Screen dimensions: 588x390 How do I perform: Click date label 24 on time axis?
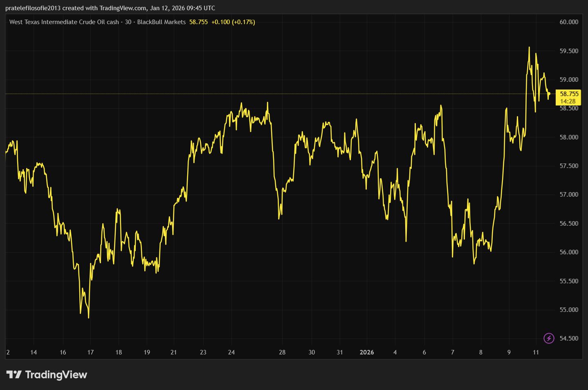(231, 352)
